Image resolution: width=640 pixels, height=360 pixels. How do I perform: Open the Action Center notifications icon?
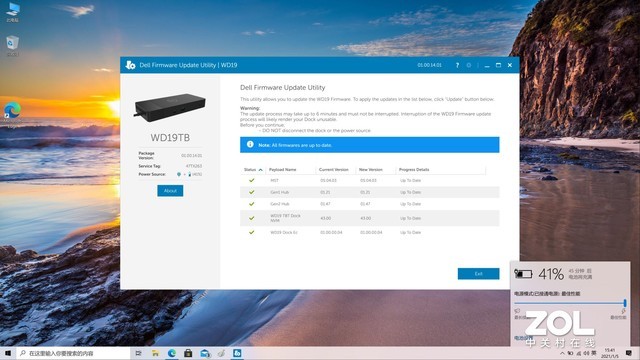pos(629,353)
